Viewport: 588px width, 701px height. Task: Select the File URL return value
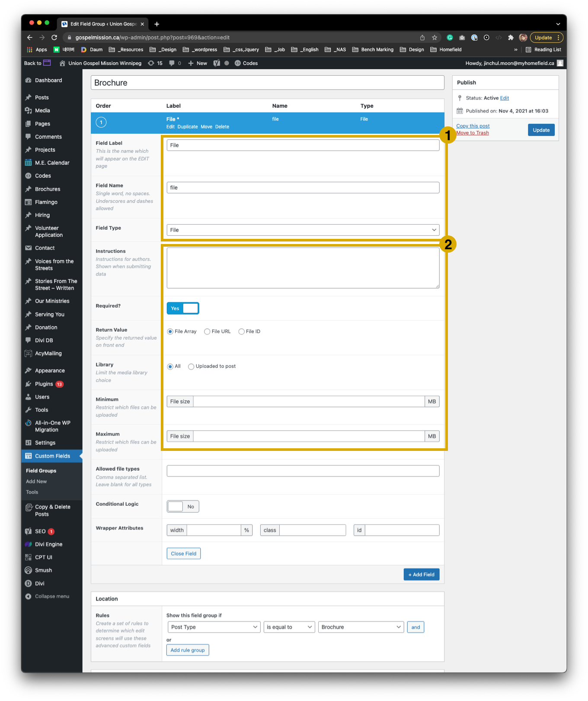208,331
